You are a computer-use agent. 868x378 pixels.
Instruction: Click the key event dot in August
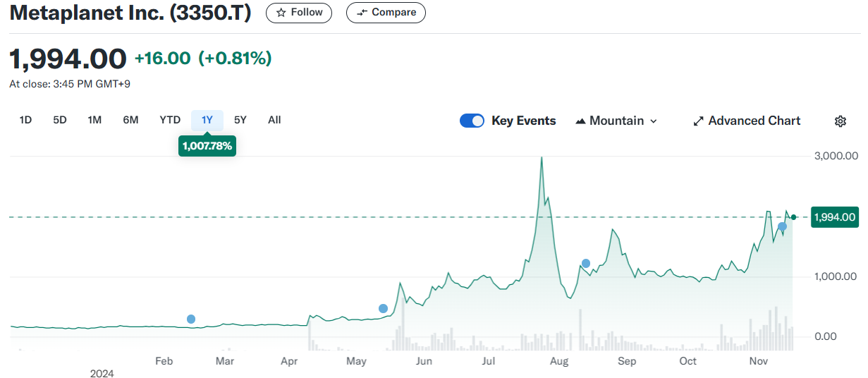(586, 263)
